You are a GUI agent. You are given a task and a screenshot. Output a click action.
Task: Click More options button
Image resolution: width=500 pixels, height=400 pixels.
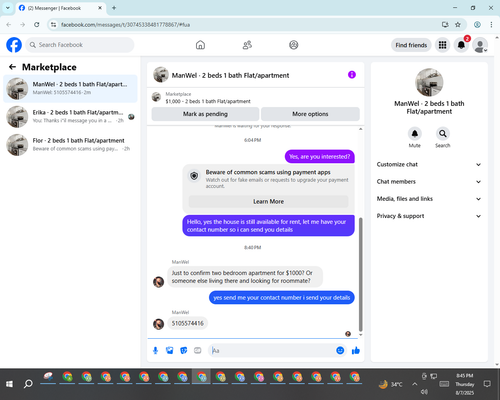point(310,114)
